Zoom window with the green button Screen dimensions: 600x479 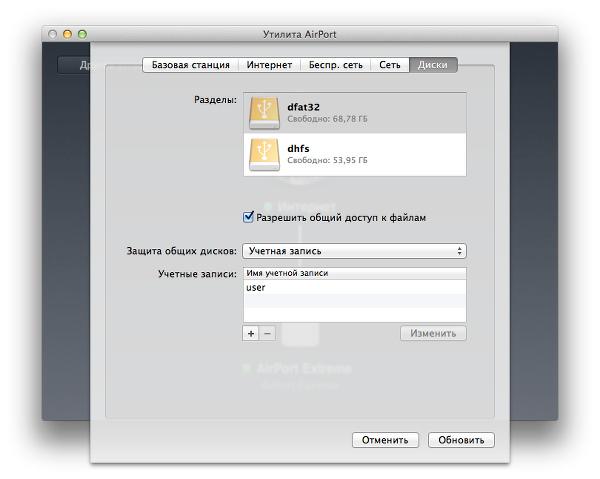tap(82, 34)
